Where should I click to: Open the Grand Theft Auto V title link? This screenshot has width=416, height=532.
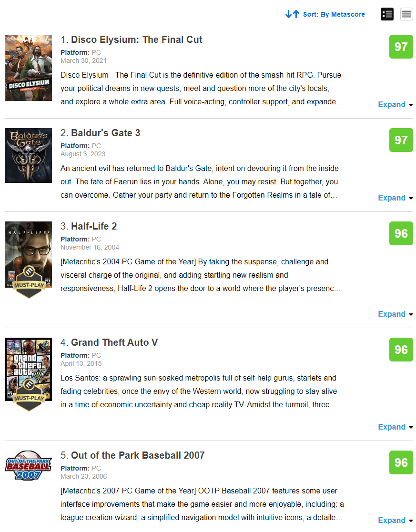tap(114, 342)
